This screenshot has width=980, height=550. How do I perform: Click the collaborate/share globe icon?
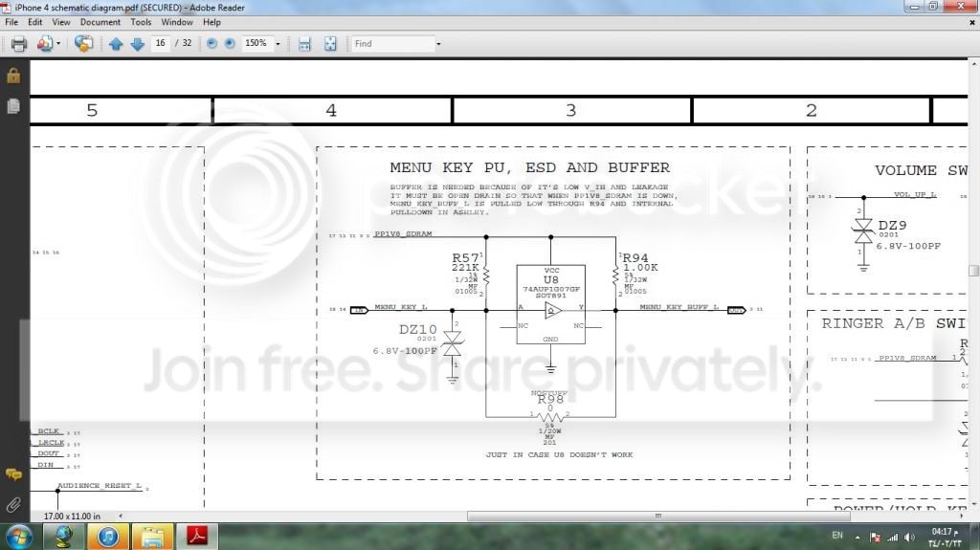(x=83, y=44)
